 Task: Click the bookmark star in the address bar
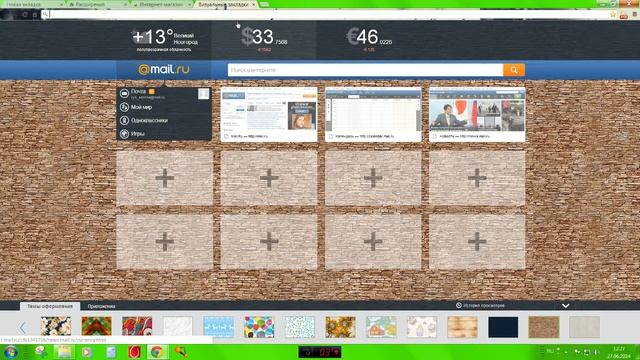[613, 15]
